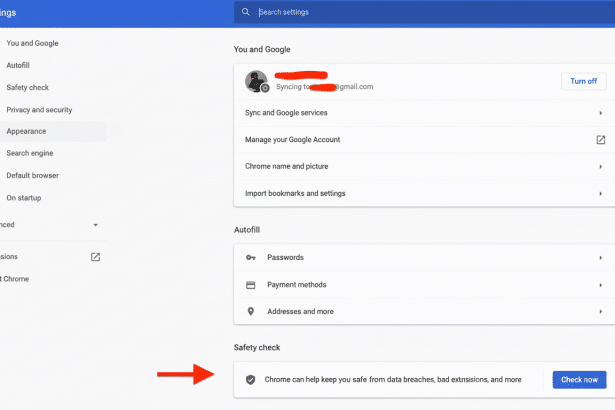Go to Safety check in sidebar
The image size is (615, 410).
point(27,87)
